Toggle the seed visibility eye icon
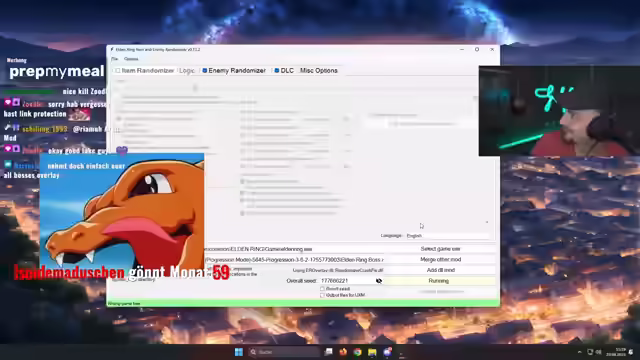 click(379, 281)
